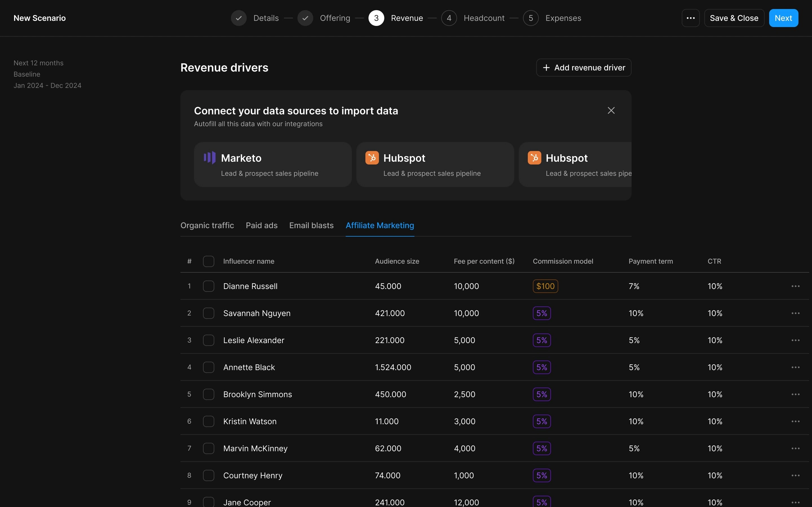
Task: Click the Marketo integration icon
Action: pos(209,157)
